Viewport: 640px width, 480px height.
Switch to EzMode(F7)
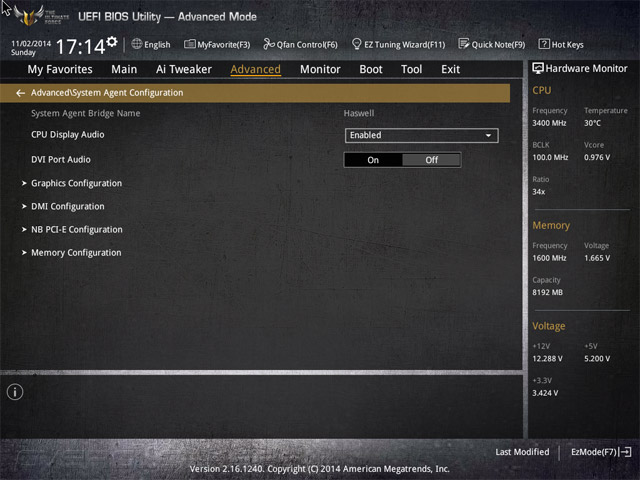[601, 452]
